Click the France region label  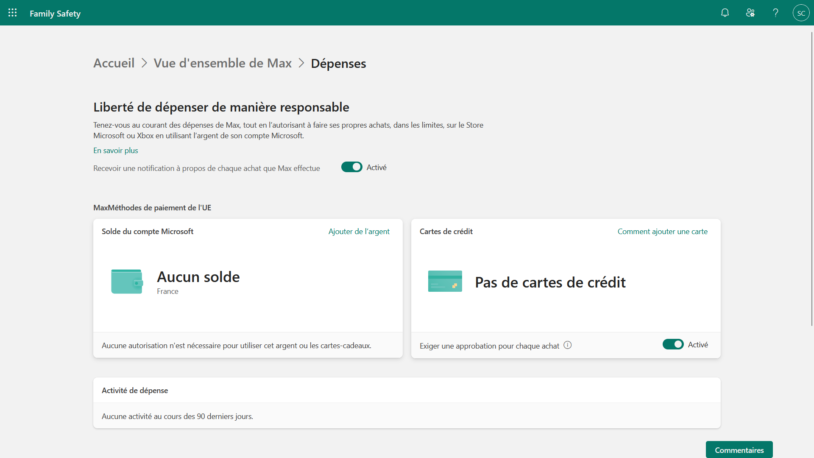tap(168, 291)
